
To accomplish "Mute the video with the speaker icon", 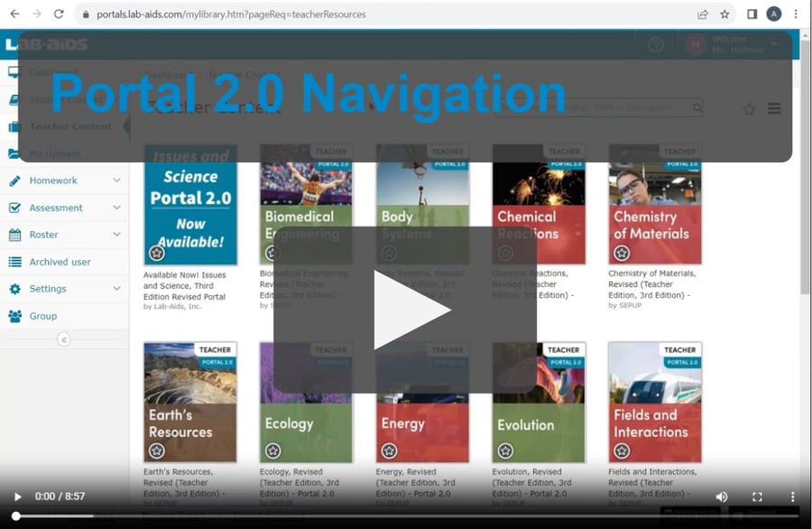I will coord(722,497).
